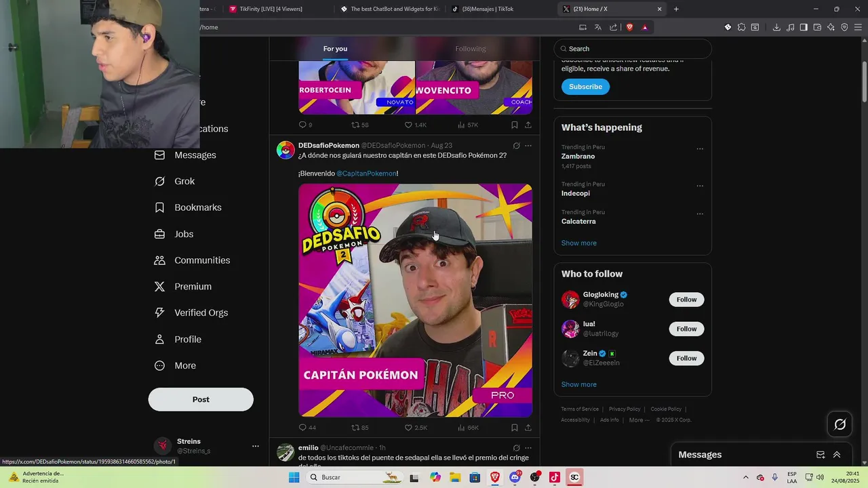Screen dimensions: 868x488
Task: Open the More dropdown in the footer links
Action: coord(639,420)
